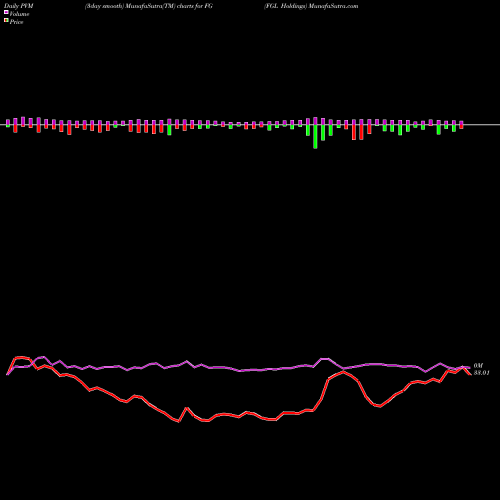The width and height of the screenshot is (500, 500).
Task: Select the 'Price' legend label
Action: click(x=16, y=22)
